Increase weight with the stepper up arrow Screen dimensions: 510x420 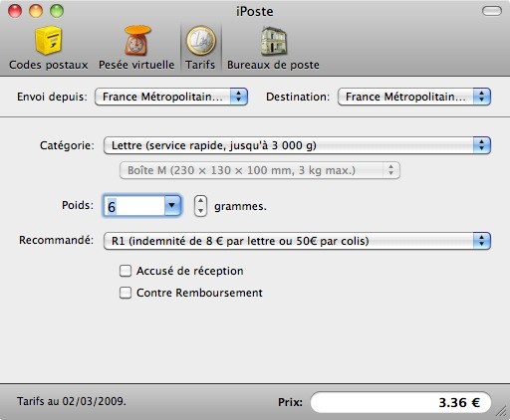click(x=200, y=201)
